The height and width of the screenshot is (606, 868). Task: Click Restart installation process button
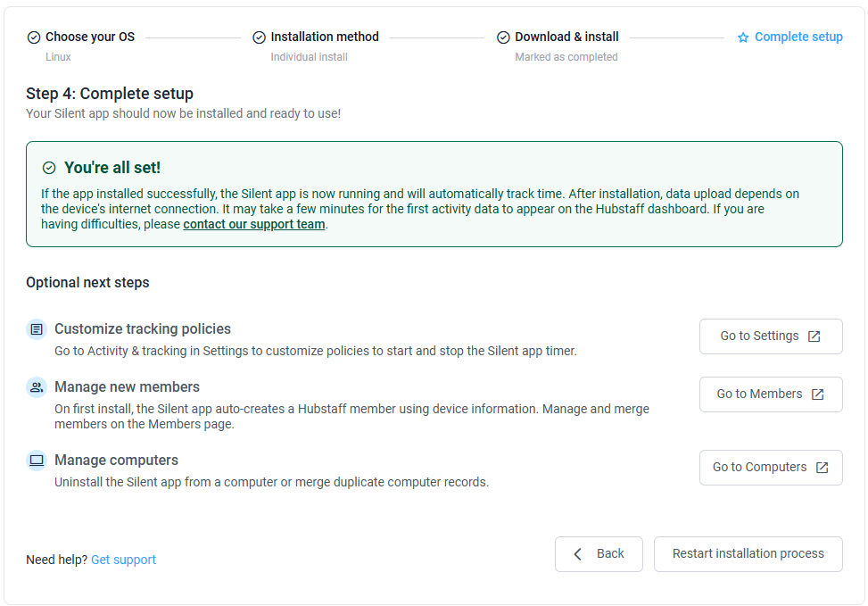tap(748, 554)
